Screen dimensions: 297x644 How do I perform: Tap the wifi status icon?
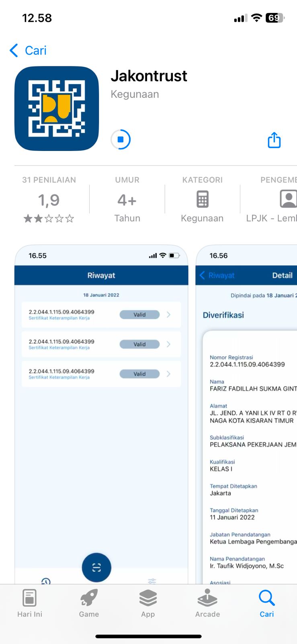pos(256,18)
